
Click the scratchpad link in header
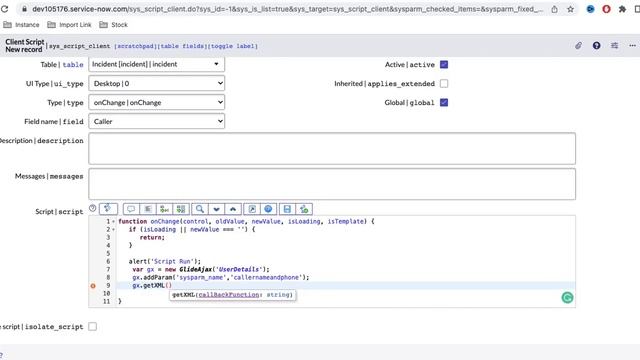136,46
